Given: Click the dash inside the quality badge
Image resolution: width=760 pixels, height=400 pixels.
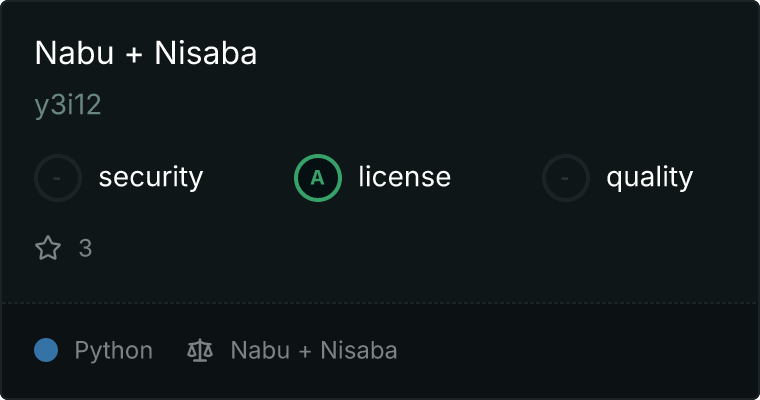Looking at the screenshot, I should point(566,178).
